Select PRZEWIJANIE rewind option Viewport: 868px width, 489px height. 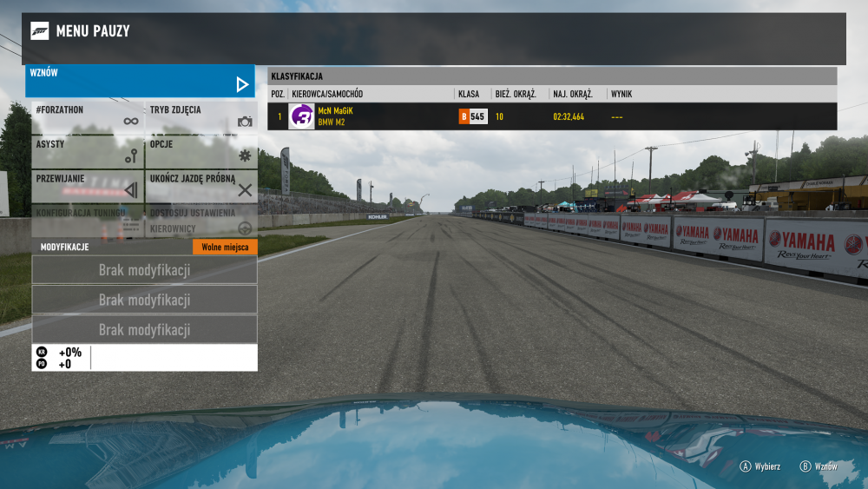pos(88,186)
